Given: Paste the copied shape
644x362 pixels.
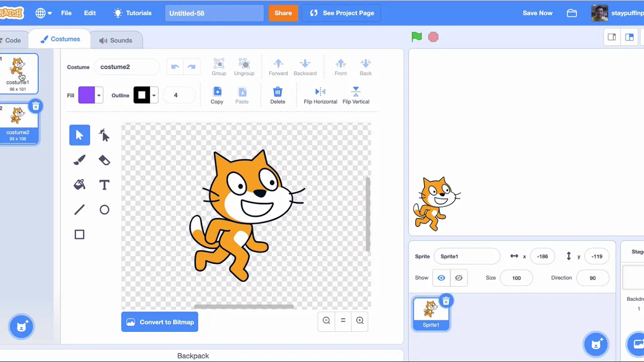Looking at the screenshot, I should (242, 96).
